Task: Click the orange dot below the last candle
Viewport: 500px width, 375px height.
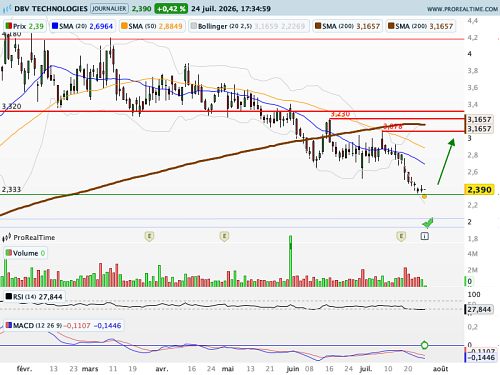Action: click(x=424, y=197)
